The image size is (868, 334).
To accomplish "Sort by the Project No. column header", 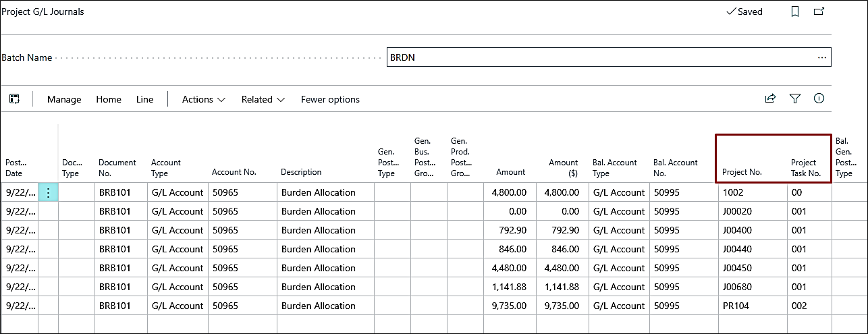I will (742, 172).
